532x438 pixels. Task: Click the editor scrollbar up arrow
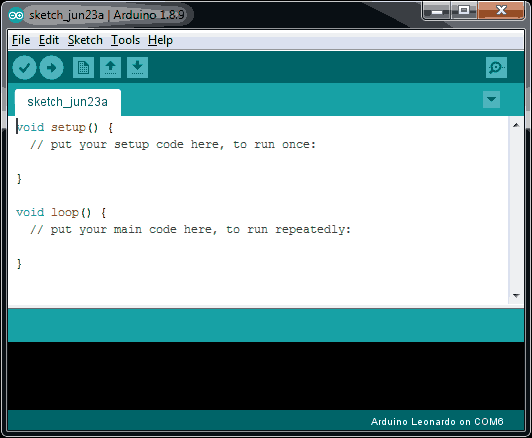coord(516,125)
